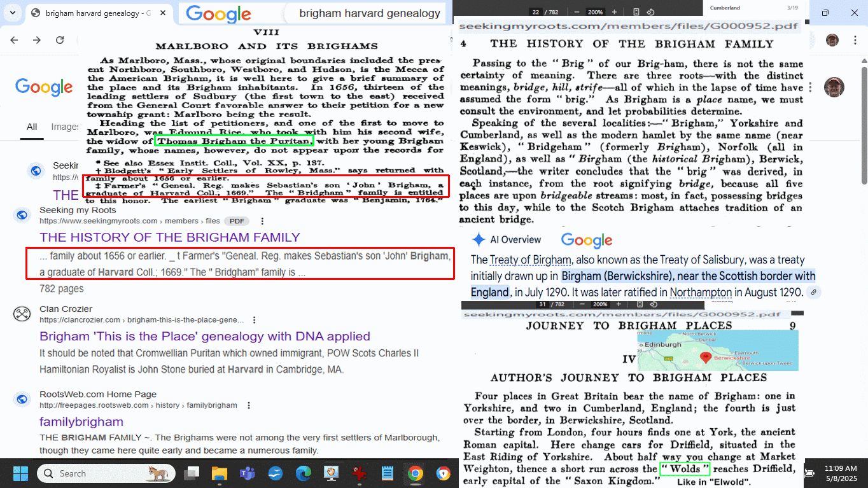Click the PDF page number field showing 22
868x488 pixels.
535,11
